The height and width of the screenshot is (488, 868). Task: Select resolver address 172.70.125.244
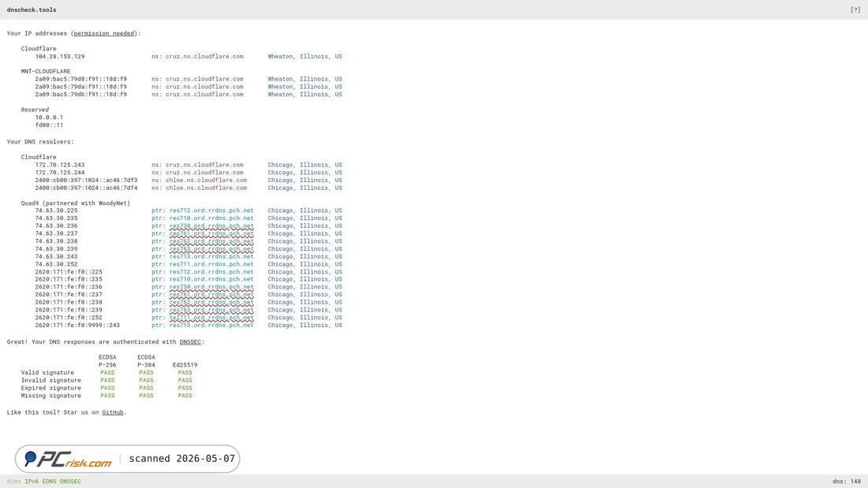(x=60, y=173)
